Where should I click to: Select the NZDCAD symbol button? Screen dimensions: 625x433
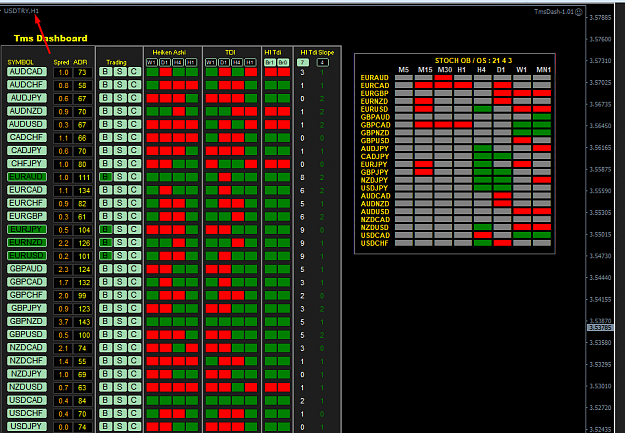(x=27, y=348)
